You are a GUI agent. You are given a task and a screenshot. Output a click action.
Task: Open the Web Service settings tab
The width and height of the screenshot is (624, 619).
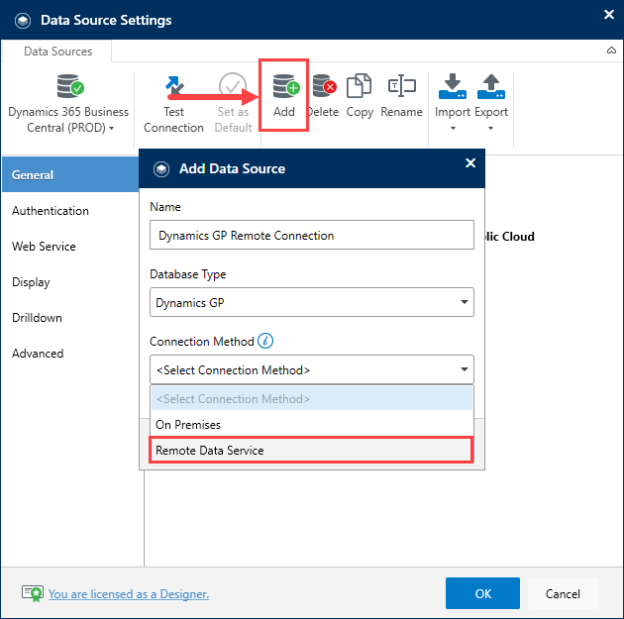44,246
